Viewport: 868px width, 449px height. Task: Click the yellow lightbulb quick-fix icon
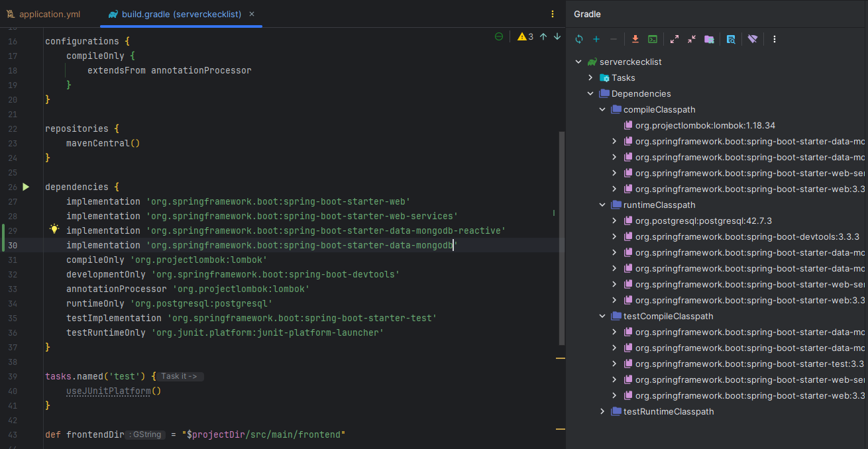[54, 229]
